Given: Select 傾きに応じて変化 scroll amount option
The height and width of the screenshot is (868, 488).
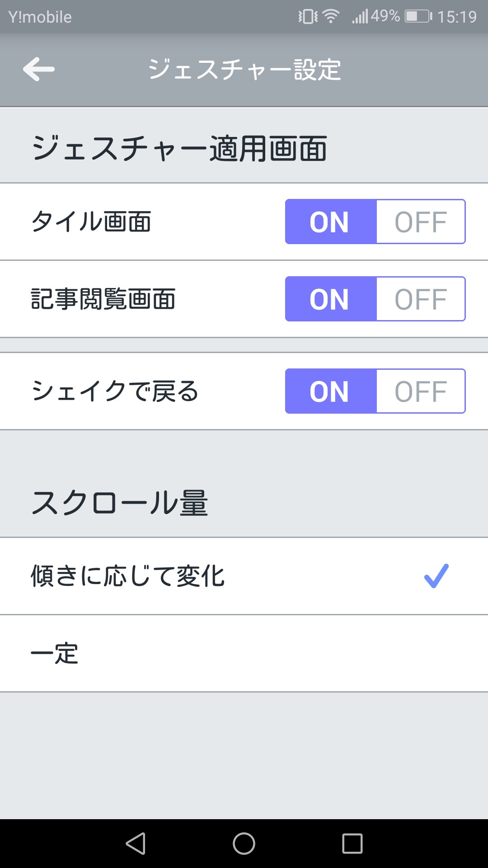Looking at the screenshot, I should click(128, 576).
